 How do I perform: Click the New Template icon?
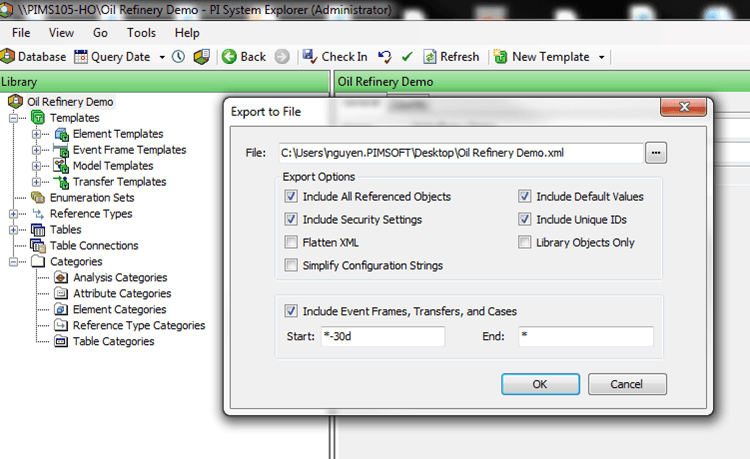pyautogui.click(x=500, y=56)
